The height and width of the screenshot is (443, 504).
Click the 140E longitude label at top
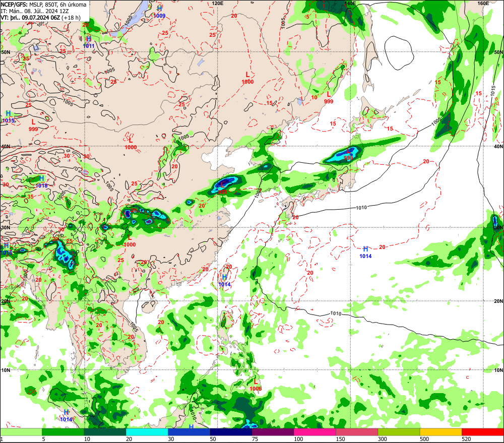click(350, 3)
